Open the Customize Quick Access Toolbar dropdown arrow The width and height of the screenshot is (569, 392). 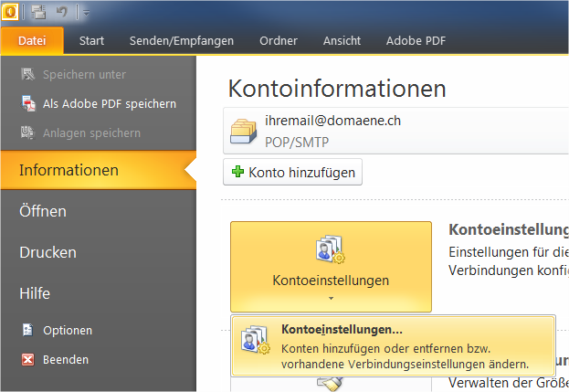[87, 13]
